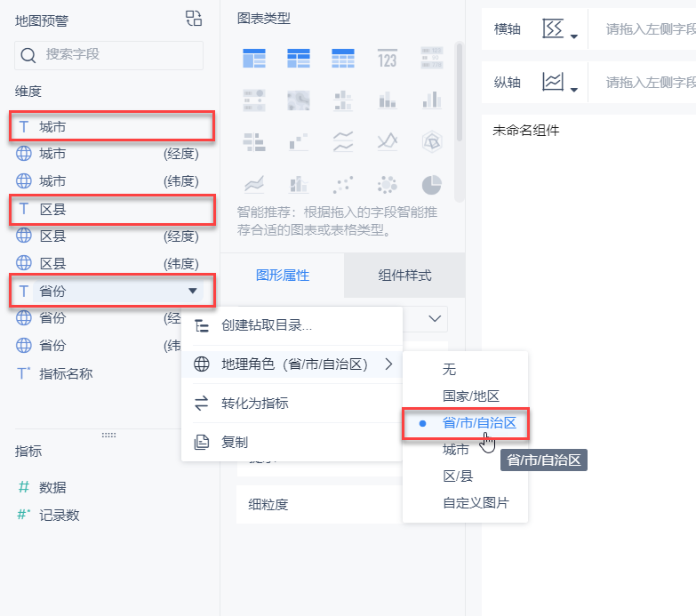Click 转化为指标 in the context menu
Screen dimensions: 696x616
click(x=254, y=404)
